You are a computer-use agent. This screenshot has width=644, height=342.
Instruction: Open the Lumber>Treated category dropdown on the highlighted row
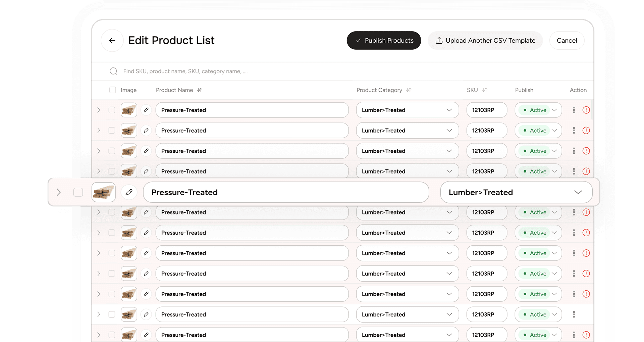[x=578, y=192]
